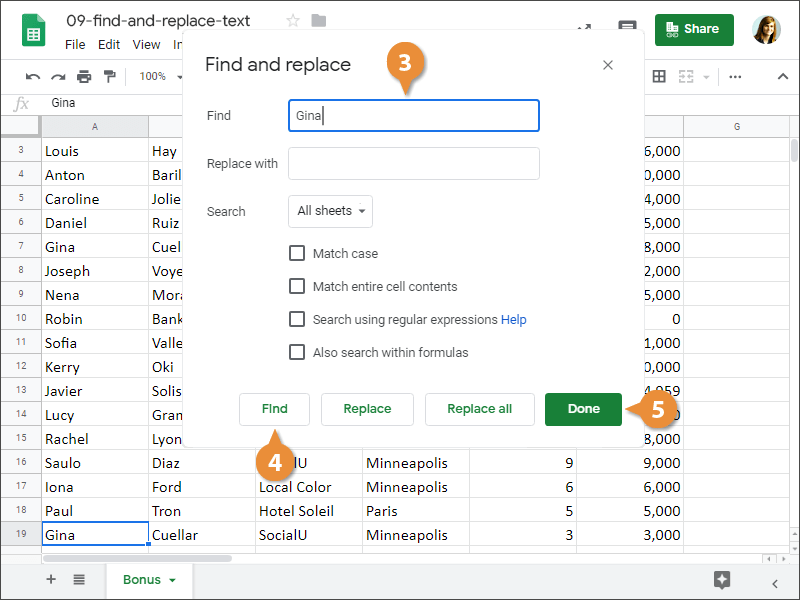The height and width of the screenshot is (600, 800).
Task: Open the comments history icon
Action: click(x=627, y=29)
